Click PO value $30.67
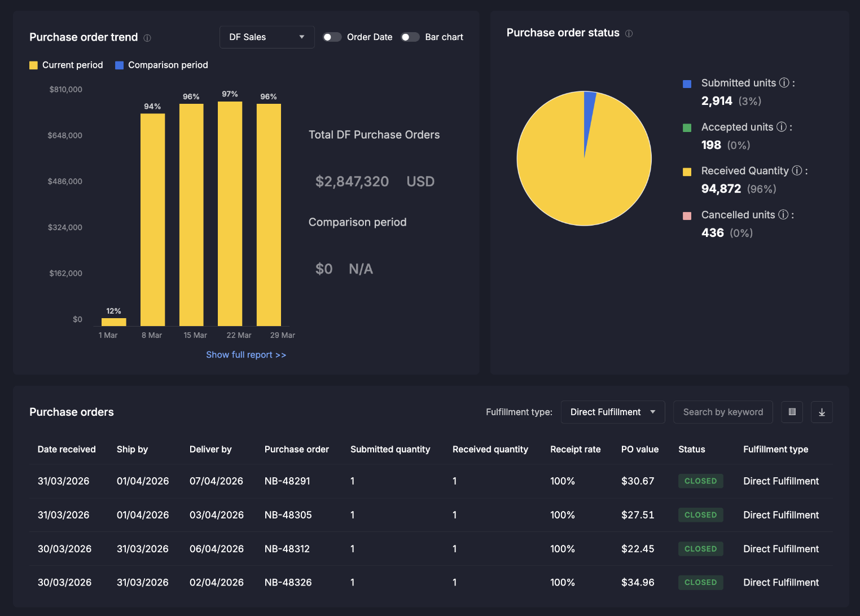Viewport: 860px width, 616px height. [x=638, y=481]
